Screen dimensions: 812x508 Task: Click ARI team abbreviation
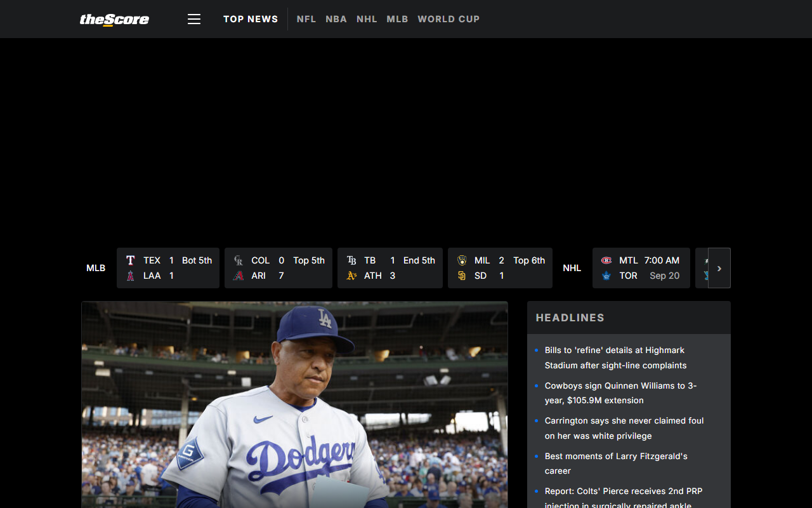258,276
